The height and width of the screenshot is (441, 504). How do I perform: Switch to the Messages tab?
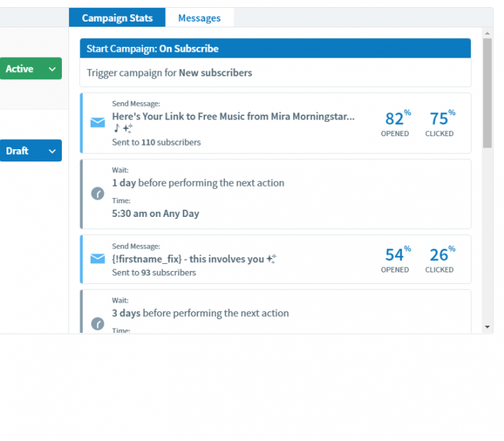click(199, 18)
